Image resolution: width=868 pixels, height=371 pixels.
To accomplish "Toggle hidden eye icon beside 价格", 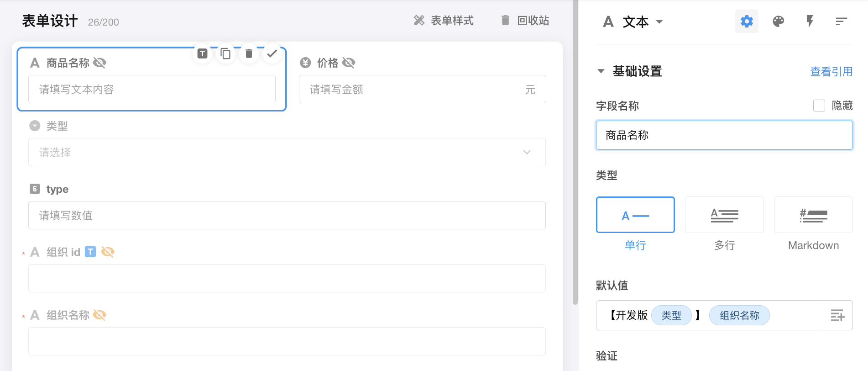I will point(349,63).
